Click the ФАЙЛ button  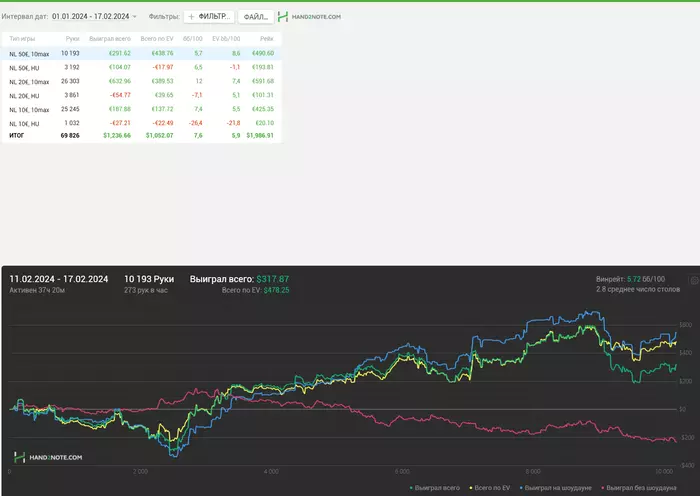pyautogui.click(x=255, y=17)
